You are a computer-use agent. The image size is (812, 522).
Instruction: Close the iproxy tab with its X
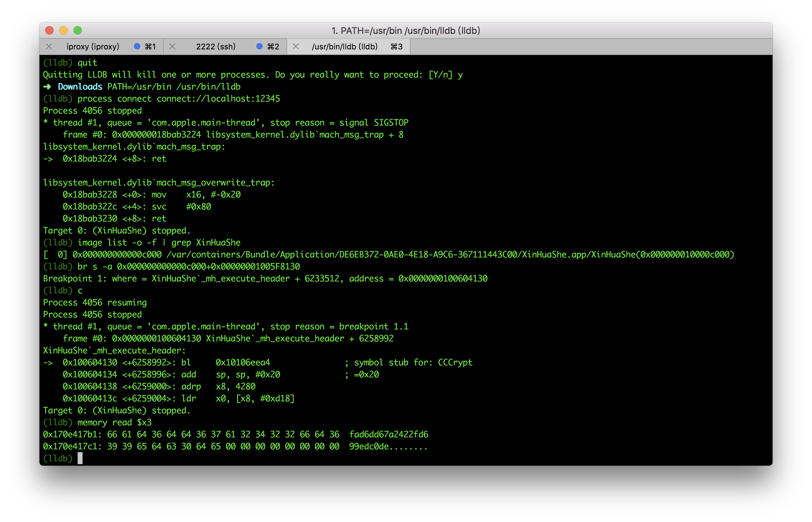49,47
